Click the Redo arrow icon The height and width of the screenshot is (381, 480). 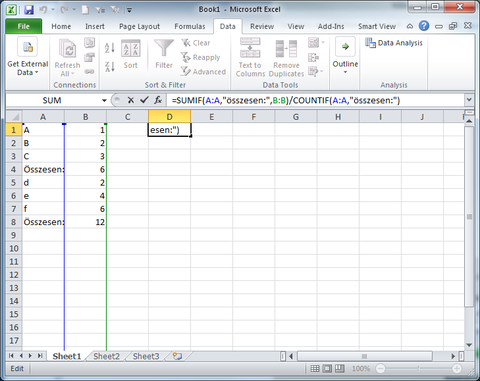tap(64, 10)
